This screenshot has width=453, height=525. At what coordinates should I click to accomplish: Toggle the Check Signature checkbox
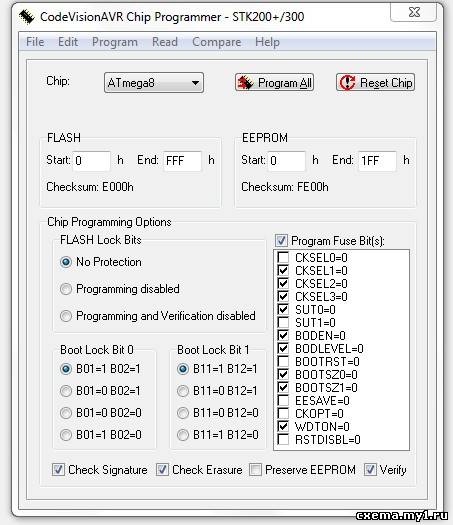(x=58, y=469)
